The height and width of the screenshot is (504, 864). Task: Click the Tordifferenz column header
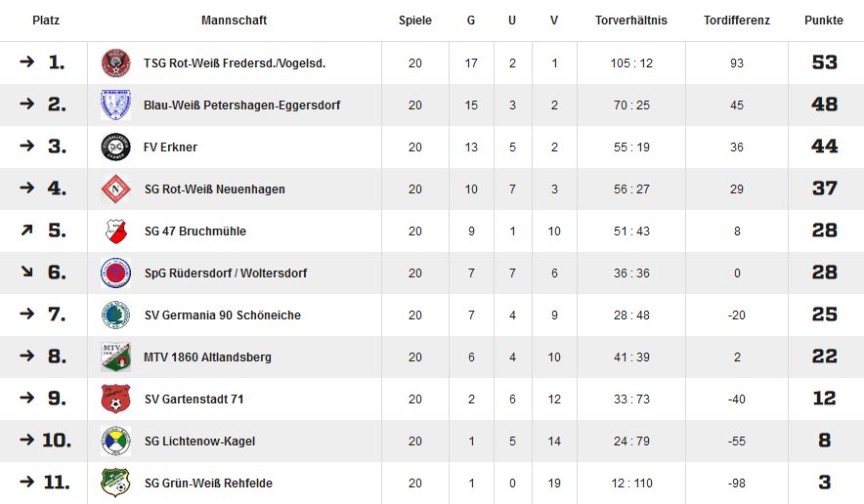point(737,21)
